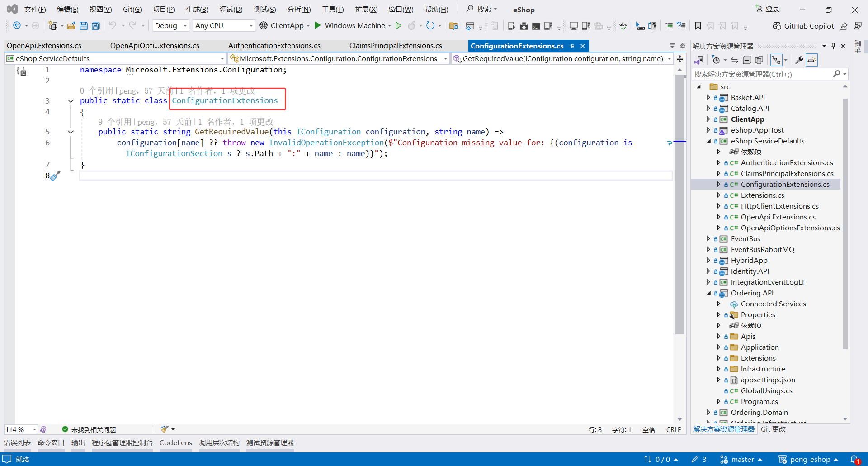Screen dimensions: 868x466
Task: Toggle pin on ConfigurationExtensions.cs tab
Action: coord(572,46)
